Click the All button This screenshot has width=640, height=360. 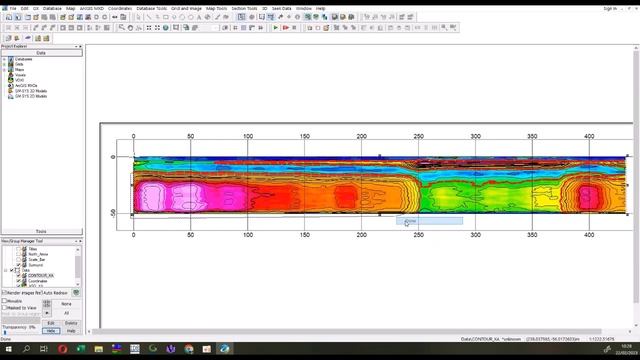(67, 313)
